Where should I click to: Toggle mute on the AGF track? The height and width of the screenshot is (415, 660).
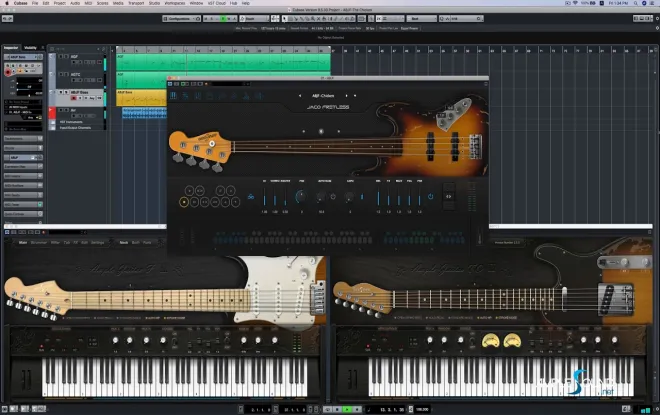tap(61, 56)
